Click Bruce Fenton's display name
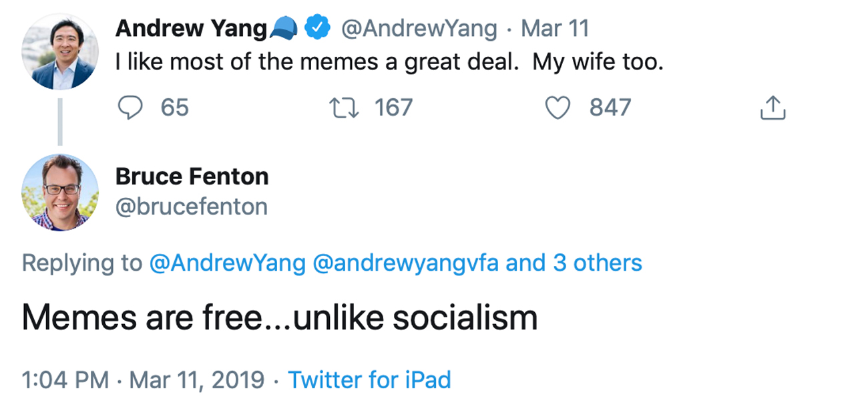The image size is (868, 401). point(192,176)
